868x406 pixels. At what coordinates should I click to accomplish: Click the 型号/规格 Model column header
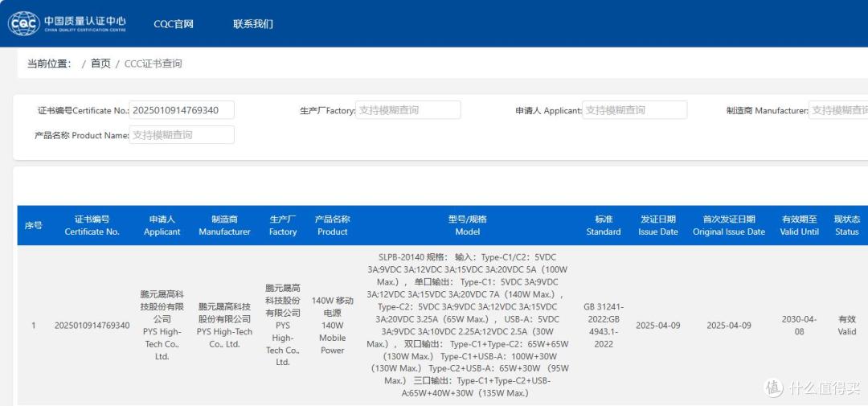pos(467,225)
